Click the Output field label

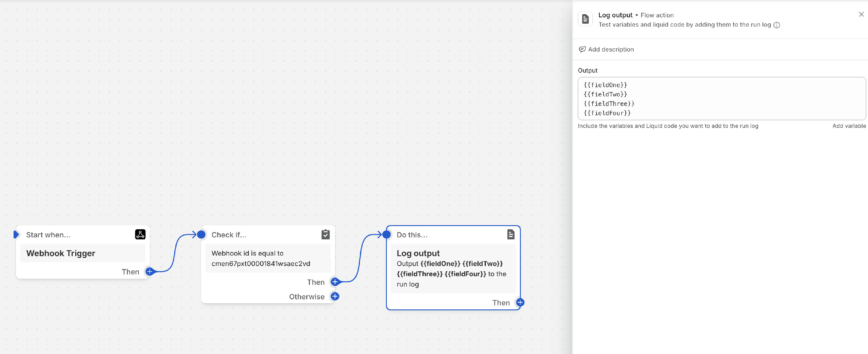tap(587, 70)
